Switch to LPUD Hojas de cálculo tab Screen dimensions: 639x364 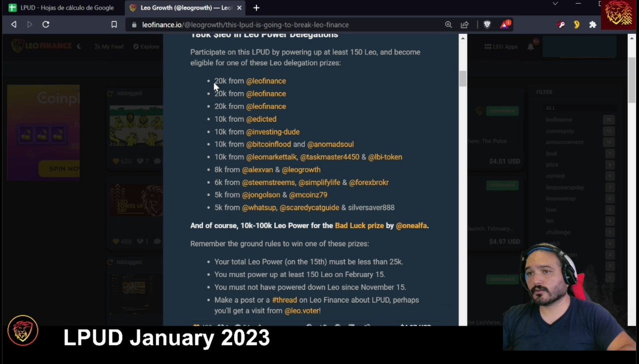click(x=62, y=7)
